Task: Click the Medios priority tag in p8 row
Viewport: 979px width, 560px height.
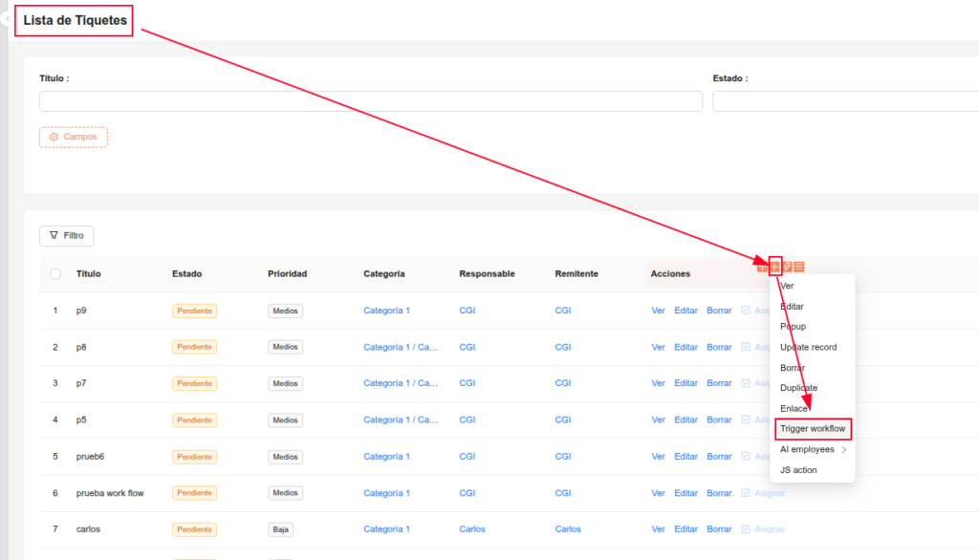Action: click(285, 347)
